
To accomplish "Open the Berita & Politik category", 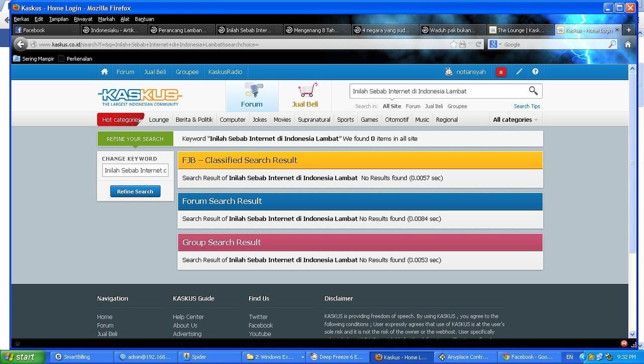I will pos(194,120).
